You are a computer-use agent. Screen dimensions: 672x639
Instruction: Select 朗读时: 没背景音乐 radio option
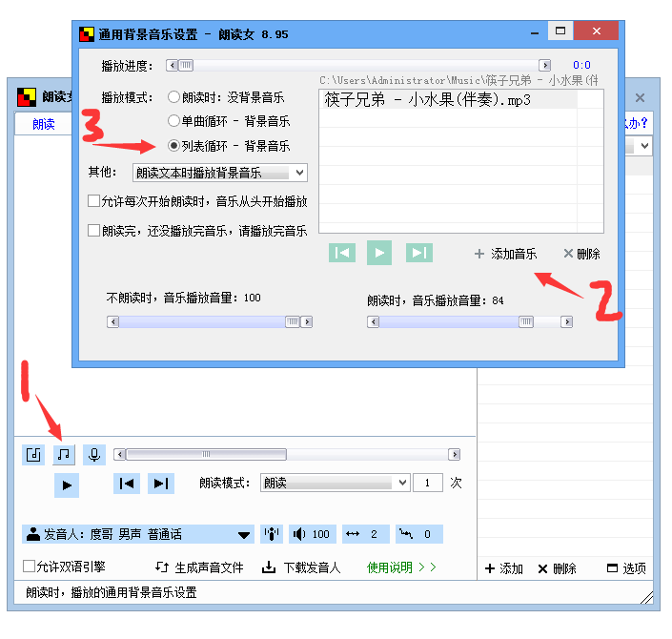(173, 97)
